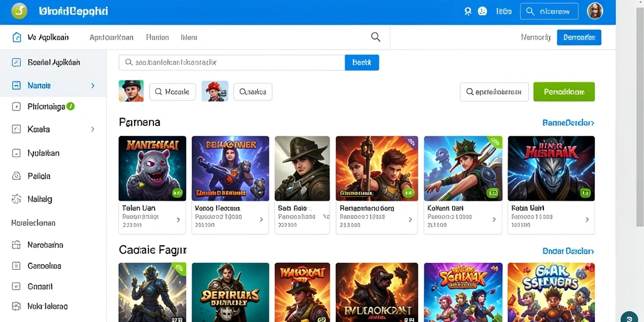Click the Nanale sidebar icon

click(16, 86)
